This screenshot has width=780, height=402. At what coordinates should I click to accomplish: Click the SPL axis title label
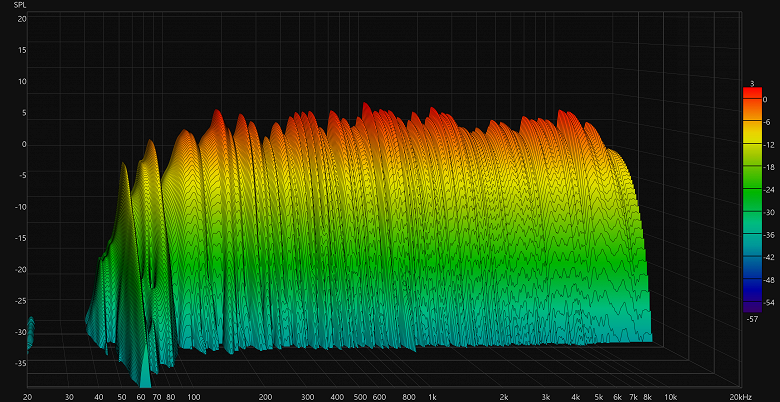21,5
